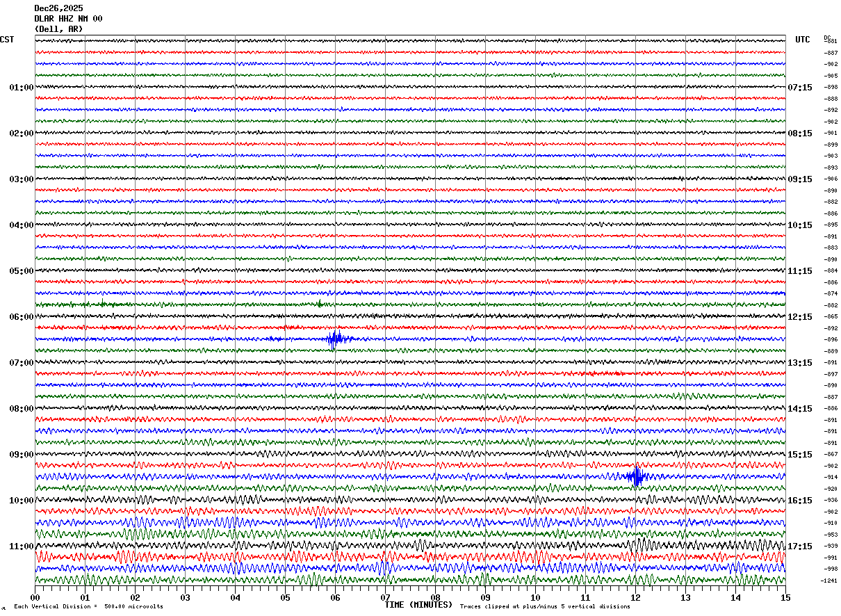Select the DLAR HHZ NM 00 station label
This screenshot has height=616, width=841.
68,19
